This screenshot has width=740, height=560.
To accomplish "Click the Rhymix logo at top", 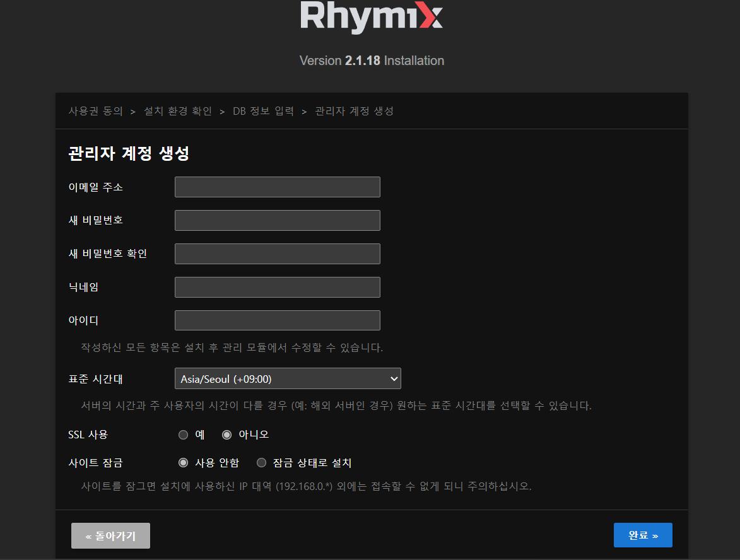I will click(x=371, y=17).
